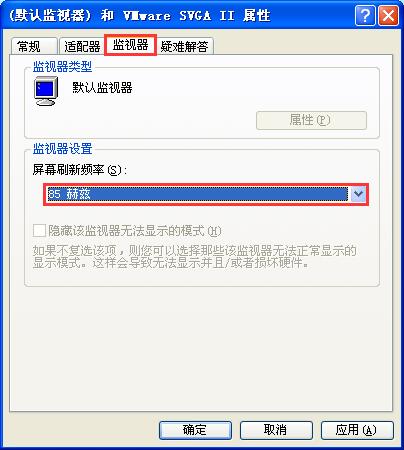Select the 85 赫兹 combo box field
This screenshot has height=450, width=404.
click(x=206, y=194)
